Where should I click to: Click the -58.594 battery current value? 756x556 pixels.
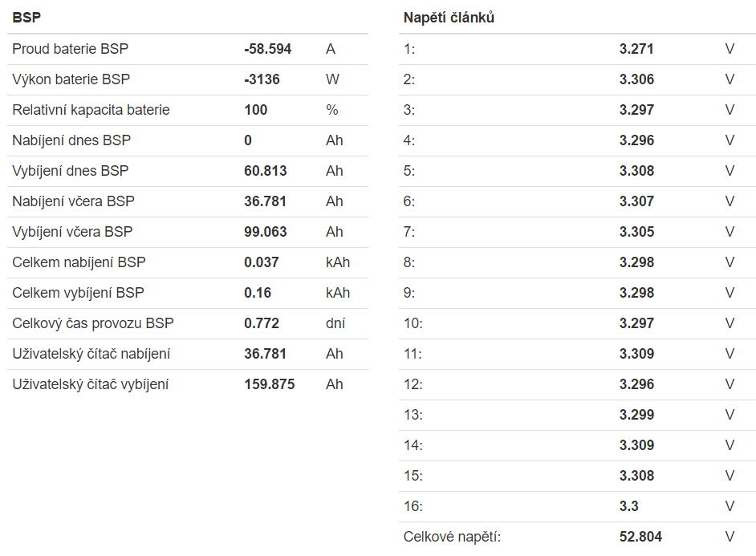click(x=267, y=49)
